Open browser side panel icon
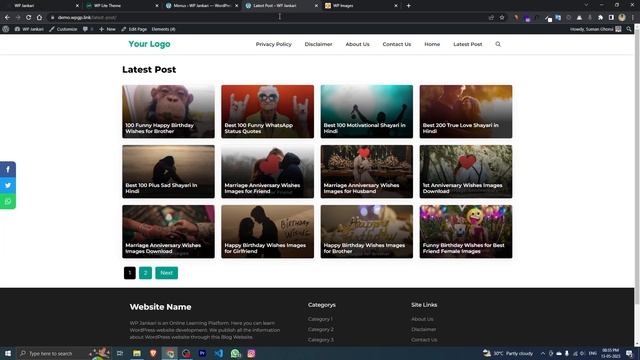 [611, 18]
